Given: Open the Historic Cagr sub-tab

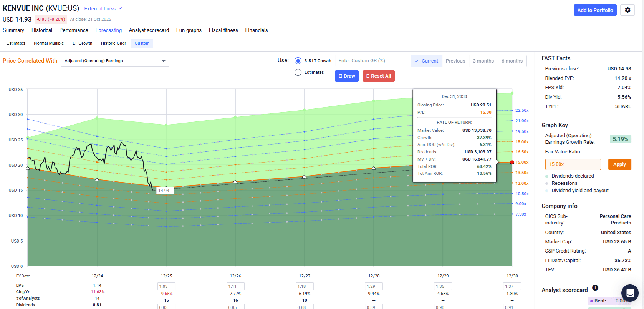Looking at the screenshot, I should pyautogui.click(x=113, y=43).
